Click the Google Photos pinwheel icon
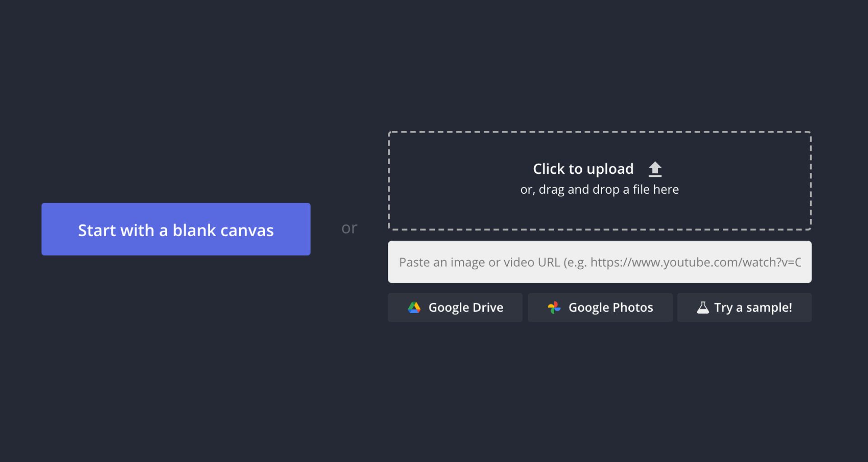 coord(554,308)
